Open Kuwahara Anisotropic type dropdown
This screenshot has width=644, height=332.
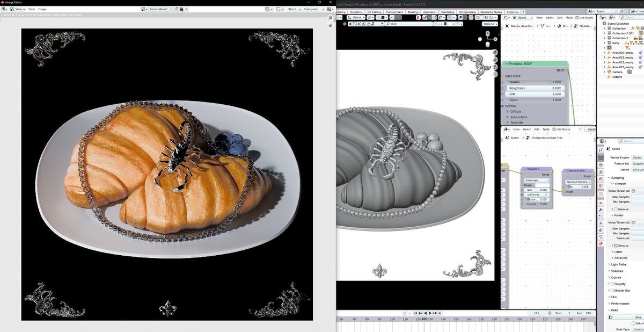click(537, 180)
